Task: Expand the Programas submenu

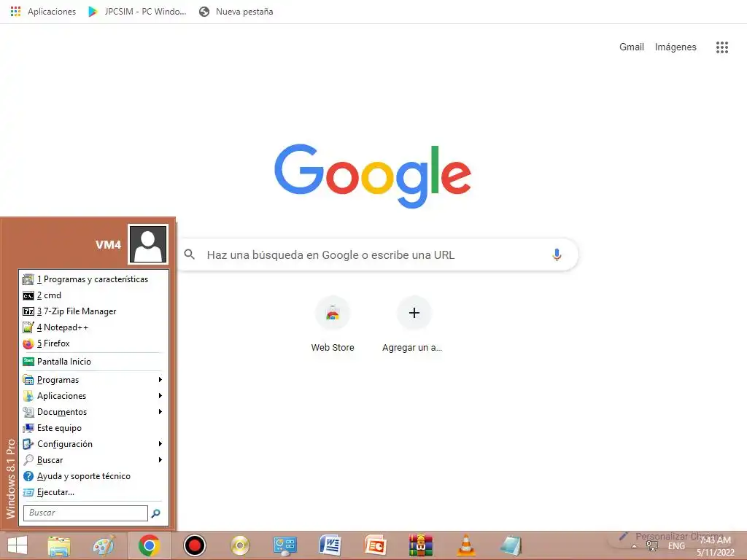Action: point(93,379)
